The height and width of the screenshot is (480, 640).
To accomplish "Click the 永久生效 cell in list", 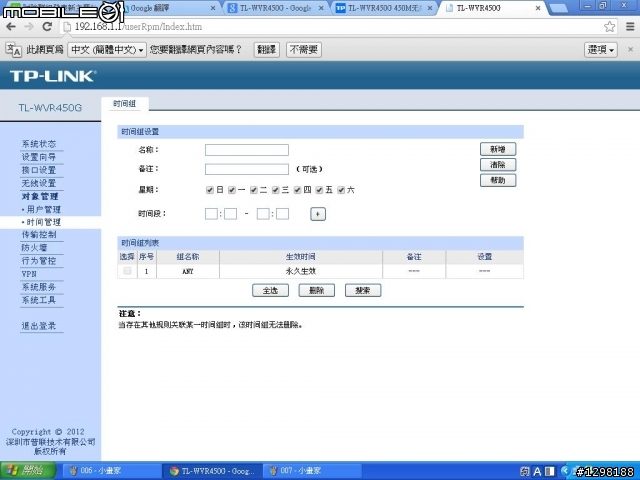I will [x=301, y=271].
